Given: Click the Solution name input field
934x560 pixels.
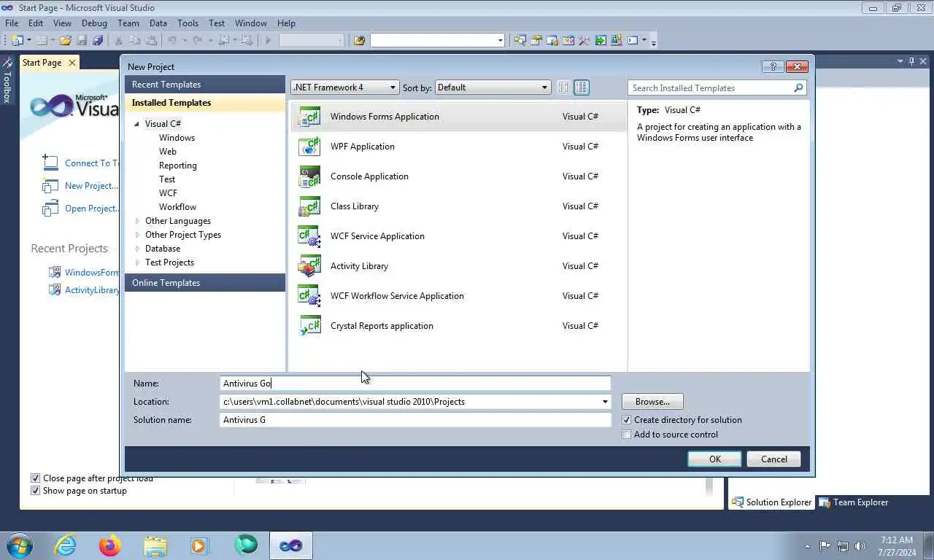Looking at the screenshot, I should (x=415, y=420).
